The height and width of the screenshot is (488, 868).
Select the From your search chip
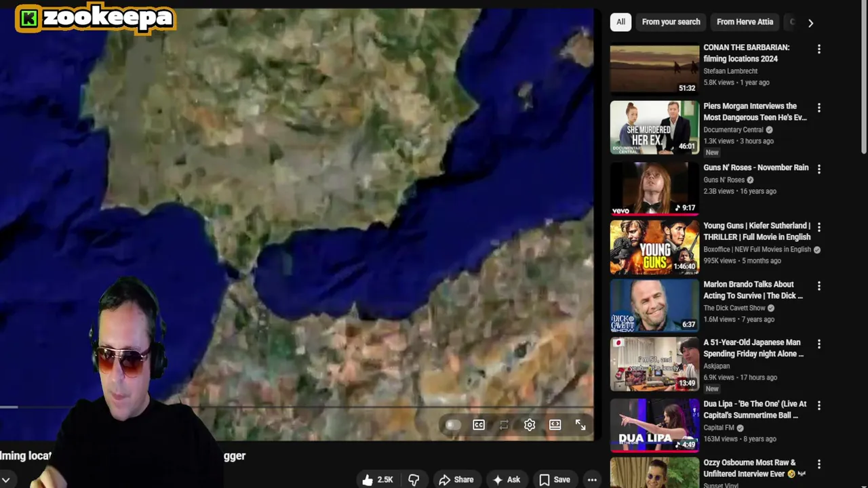point(671,22)
